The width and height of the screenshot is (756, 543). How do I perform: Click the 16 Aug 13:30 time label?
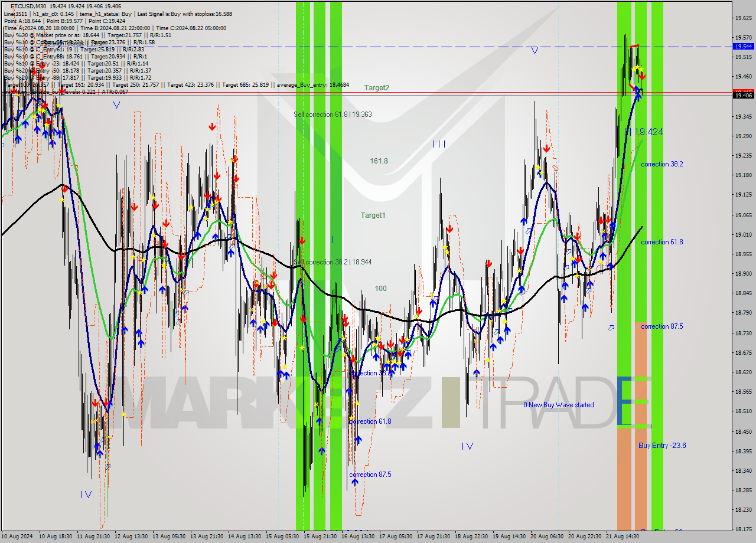pyautogui.click(x=357, y=537)
